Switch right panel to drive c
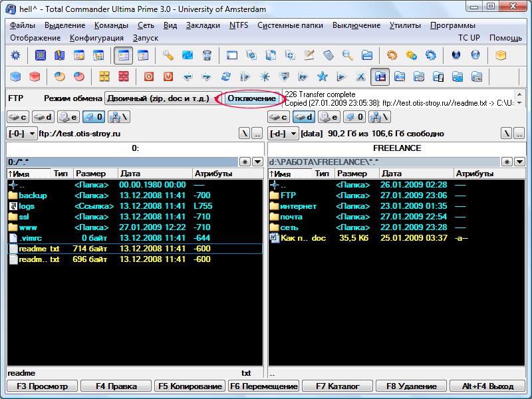The width and height of the screenshot is (532, 399). click(279, 117)
